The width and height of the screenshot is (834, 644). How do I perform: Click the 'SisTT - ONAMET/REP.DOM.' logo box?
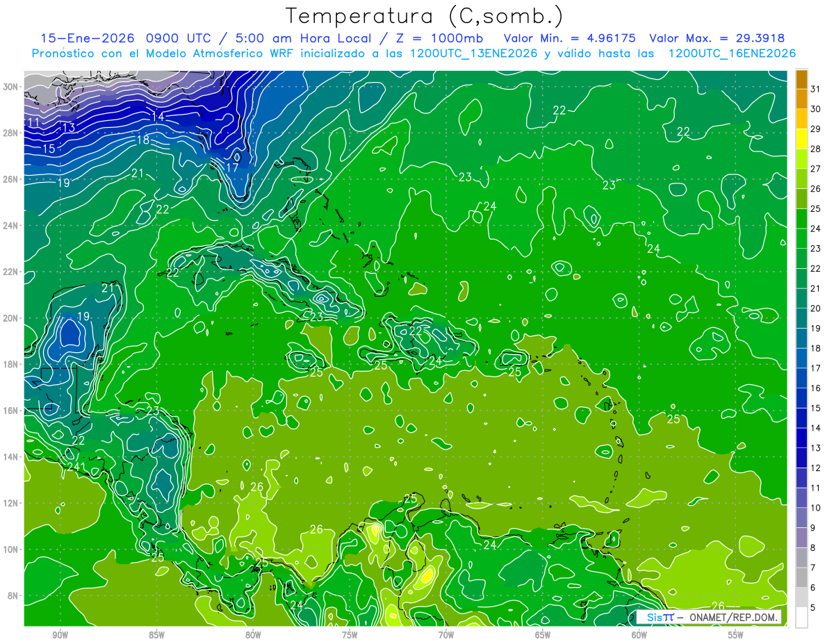[x=708, y=617]
